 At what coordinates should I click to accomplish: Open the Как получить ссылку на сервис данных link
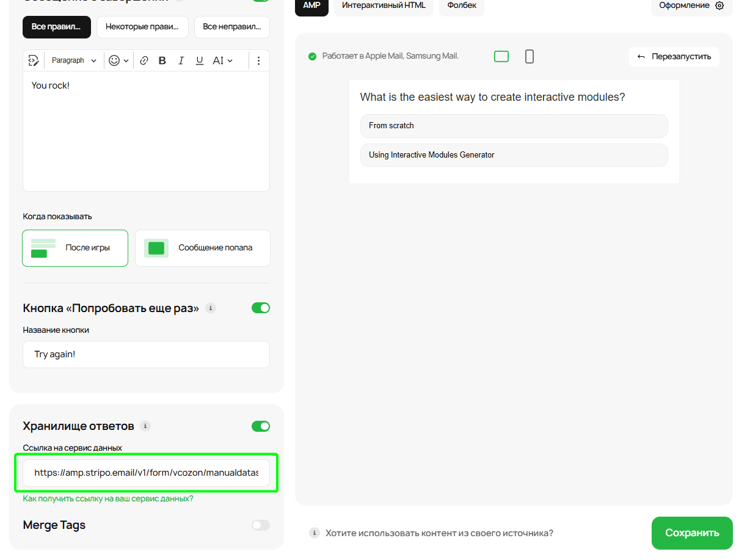click(x=108, y=499)
